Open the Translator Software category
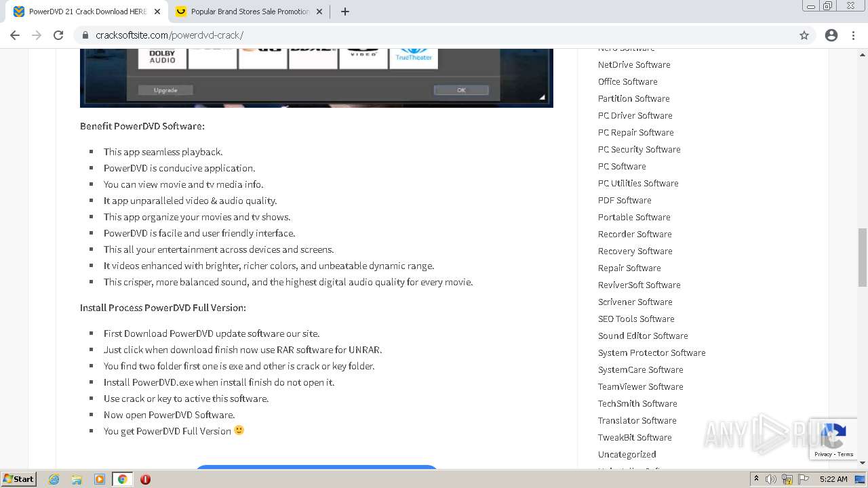The image size is (868, 488). point(637,420)
